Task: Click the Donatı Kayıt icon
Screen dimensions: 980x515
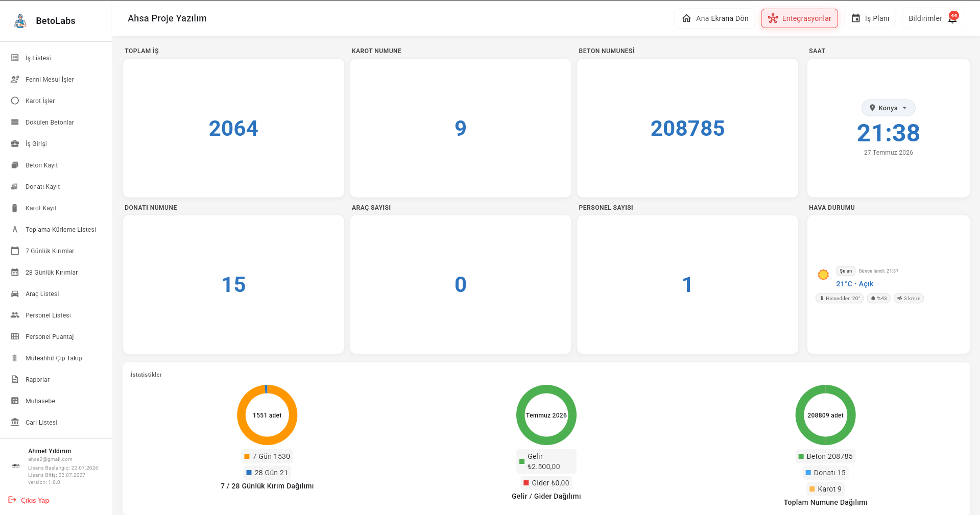Action: coord(15,187)
